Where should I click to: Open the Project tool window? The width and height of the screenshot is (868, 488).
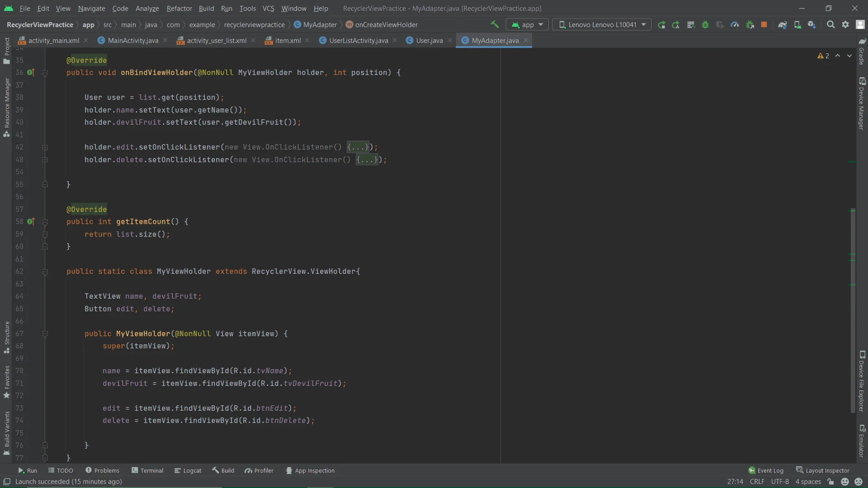click(7, 50)
